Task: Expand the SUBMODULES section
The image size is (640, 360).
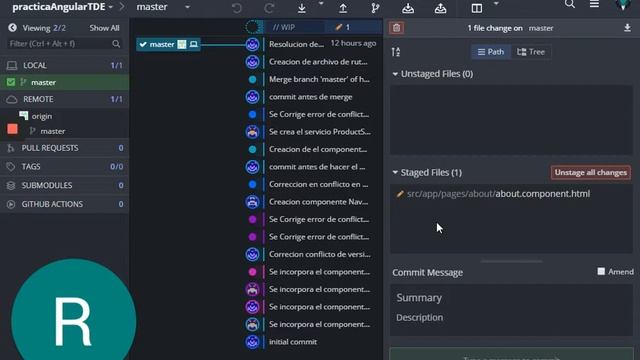Action: [x=64, y=185]
